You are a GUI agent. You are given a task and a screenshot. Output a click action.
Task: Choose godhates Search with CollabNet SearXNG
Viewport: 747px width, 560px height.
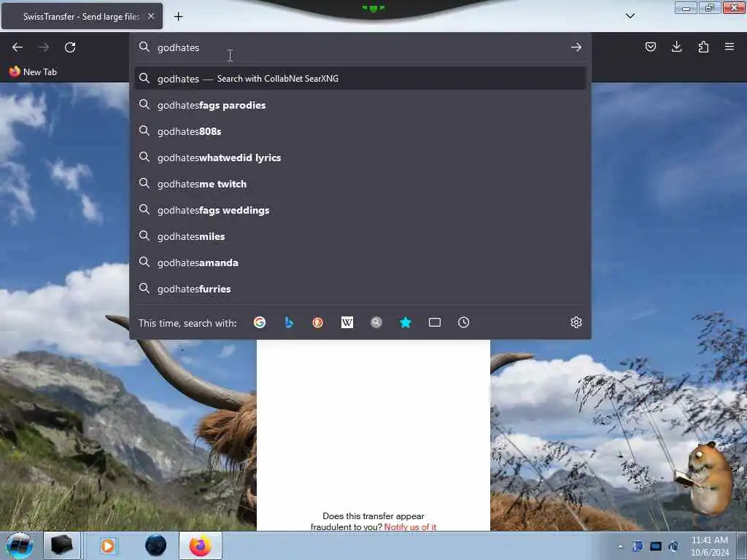pos(360,79)
